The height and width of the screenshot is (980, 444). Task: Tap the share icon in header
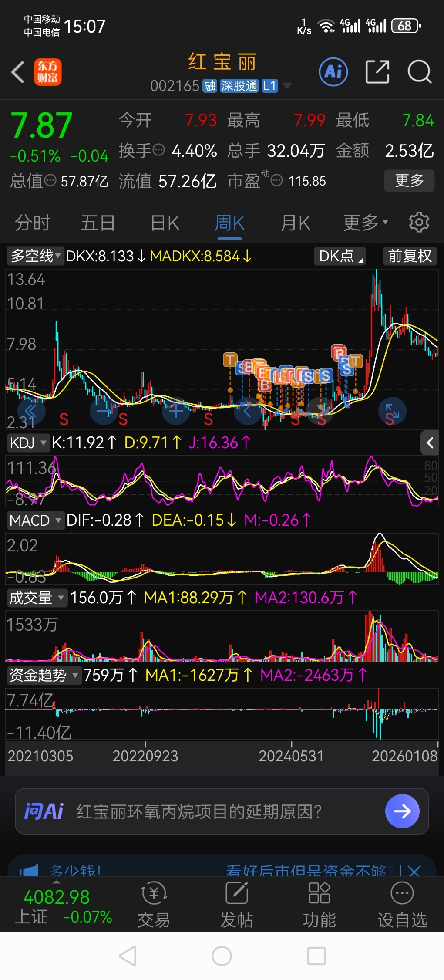(x=377, y=72)
